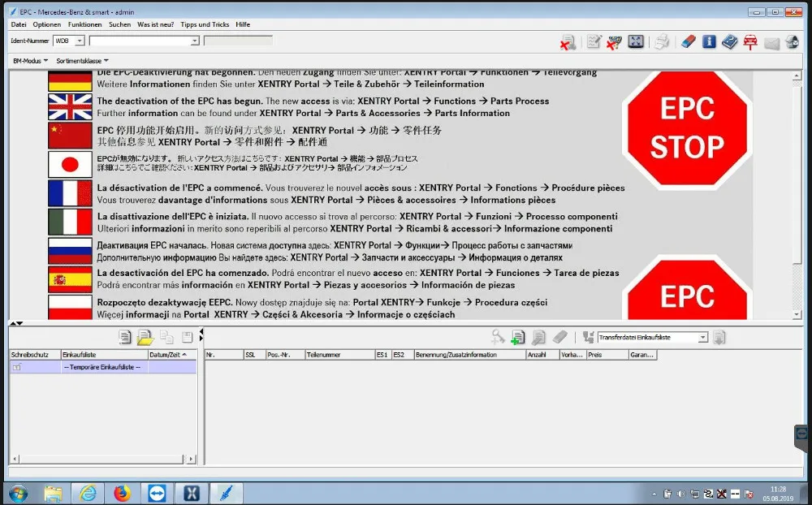Click the export icon after the Transferdatei dropdown

coord(719,337)
